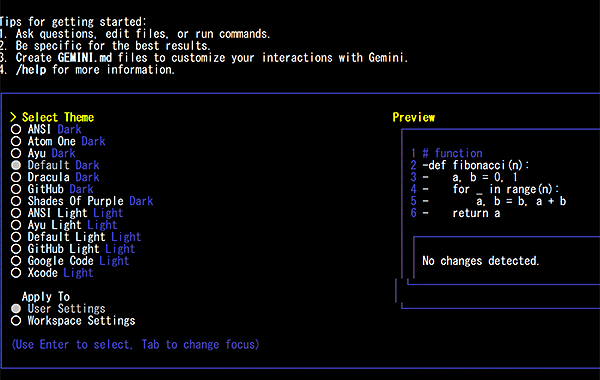Apply theme to User Settings
The height and width of the screenshot is (380, 600).
click(16, 308)
